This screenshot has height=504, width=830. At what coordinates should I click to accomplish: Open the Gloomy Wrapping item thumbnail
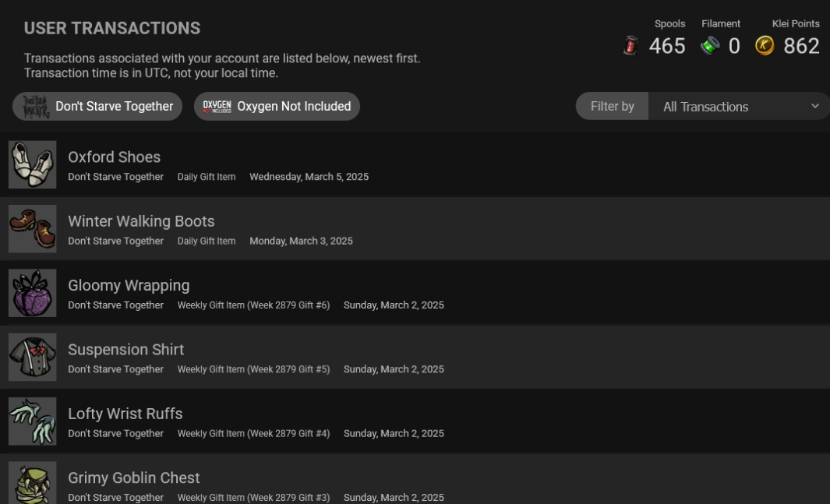(32, 293)
